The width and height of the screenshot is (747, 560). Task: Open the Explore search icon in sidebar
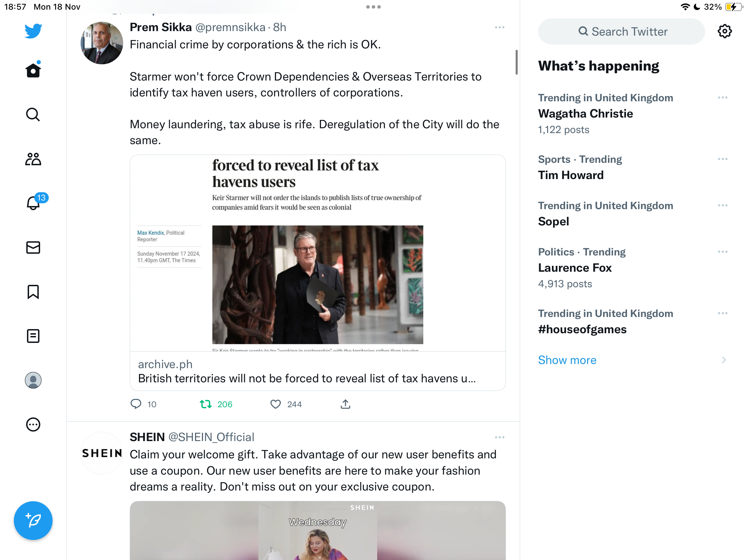point(33,115)
